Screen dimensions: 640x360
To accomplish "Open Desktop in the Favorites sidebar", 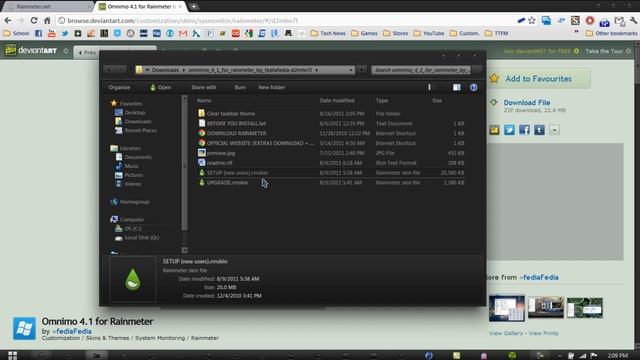I will click(x=135, y=112).
